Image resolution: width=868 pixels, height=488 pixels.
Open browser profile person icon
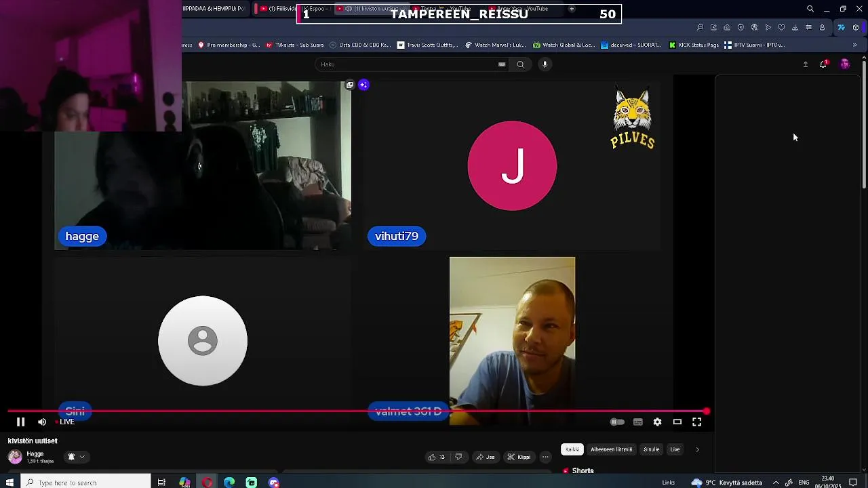822,28
